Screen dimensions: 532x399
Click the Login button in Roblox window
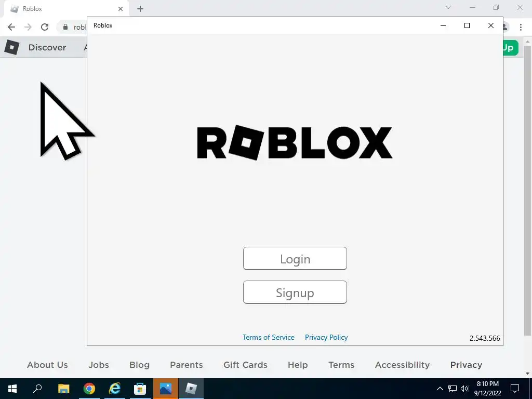[295, 259]
